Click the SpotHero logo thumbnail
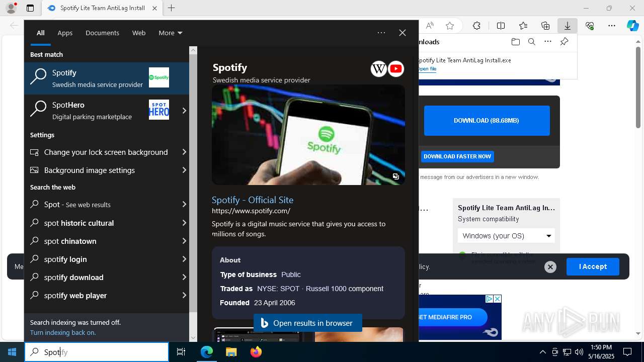The image size is (644, 362). point(159,110)
